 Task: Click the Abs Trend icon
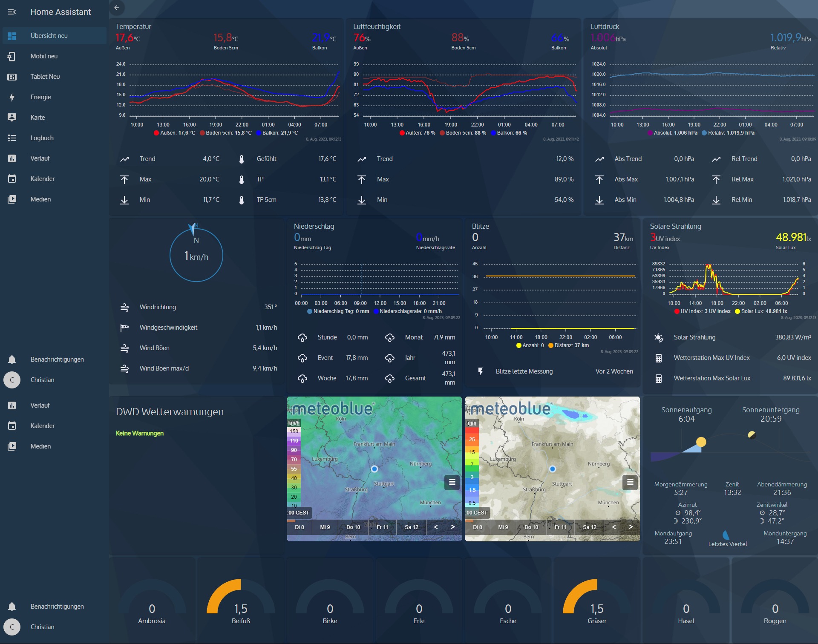click(599, 159)
